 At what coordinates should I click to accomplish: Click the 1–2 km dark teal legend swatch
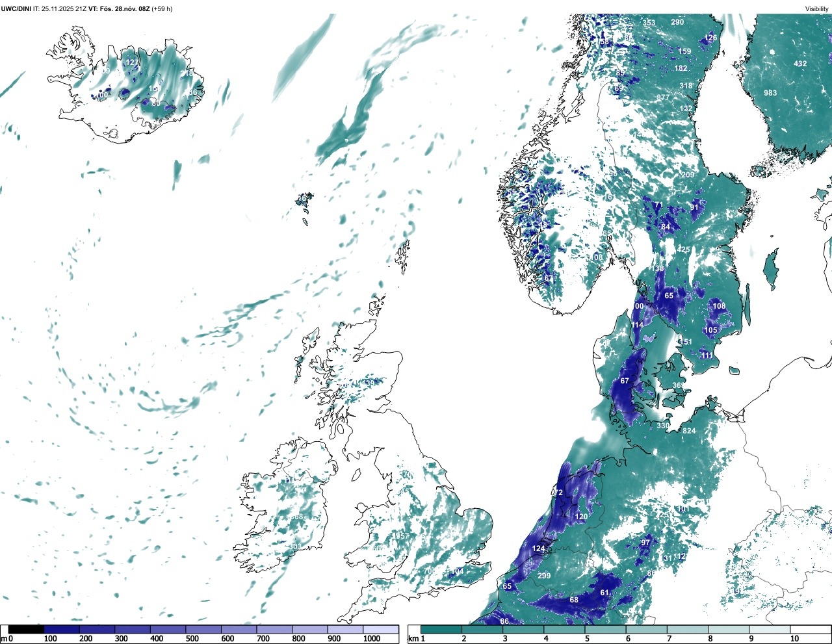point(441,629)
